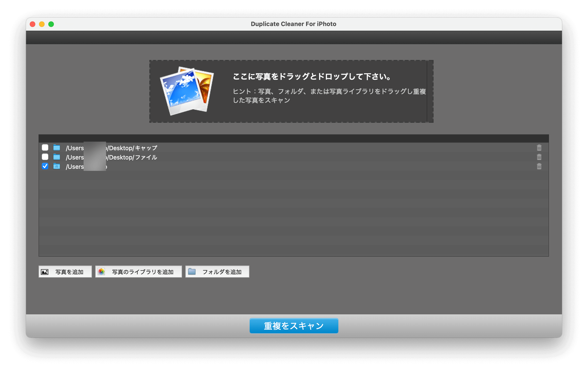This screenshot has height=372, width=588.
Task: Delete the Desktop/キャップ row with trash icon
Action: pos(539,148)
